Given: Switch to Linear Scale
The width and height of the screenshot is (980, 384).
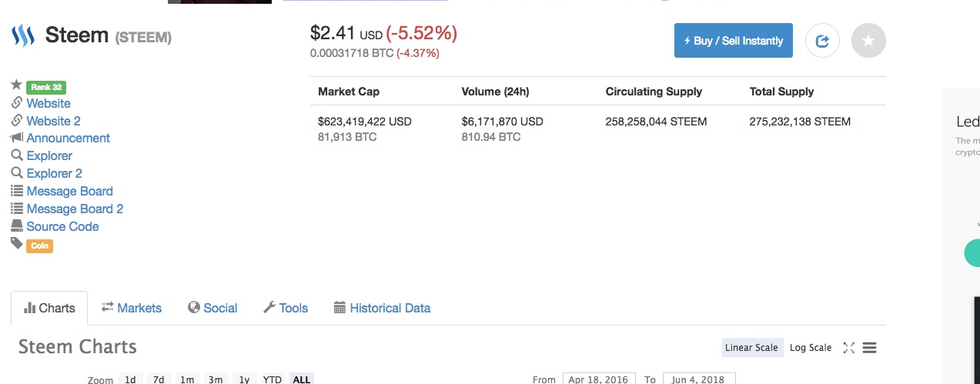Looking at the screenshot, I should coord(751,348).
